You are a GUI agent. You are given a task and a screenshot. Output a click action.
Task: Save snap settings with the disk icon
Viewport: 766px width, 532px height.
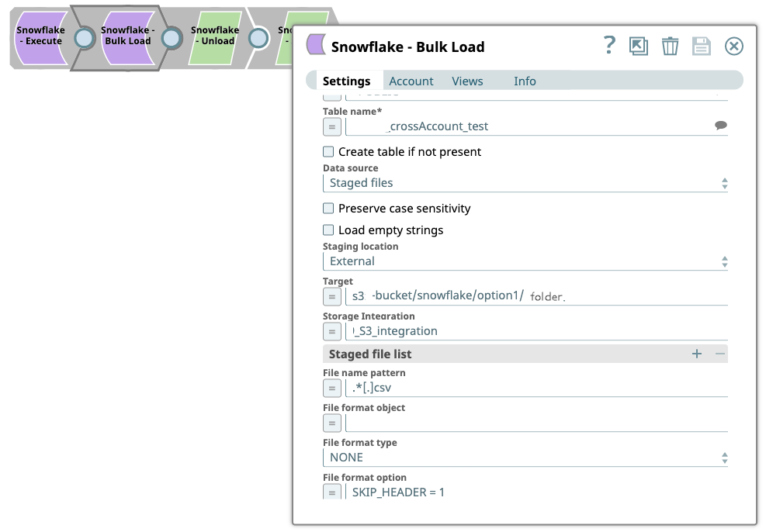pyautogui.click(x=702, y=46)
